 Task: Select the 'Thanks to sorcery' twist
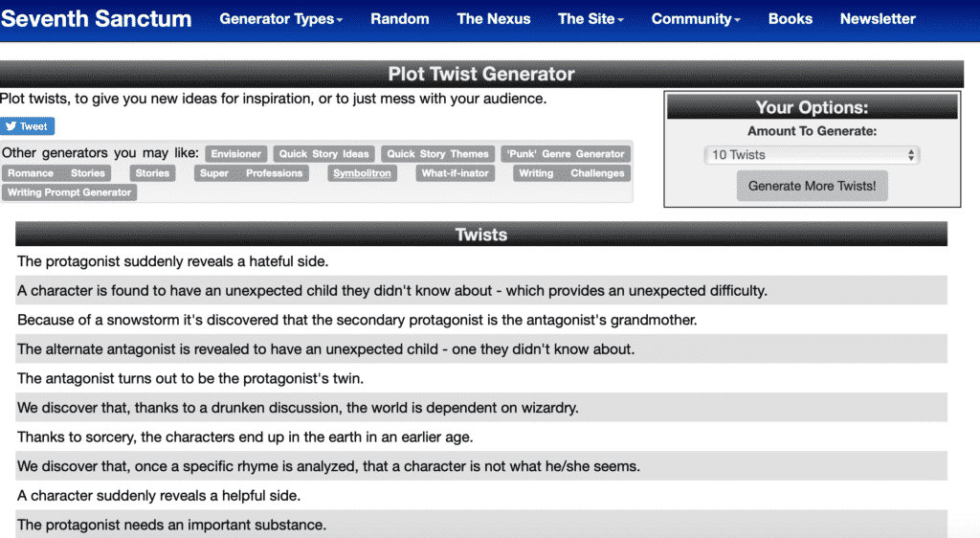(481, 437)
